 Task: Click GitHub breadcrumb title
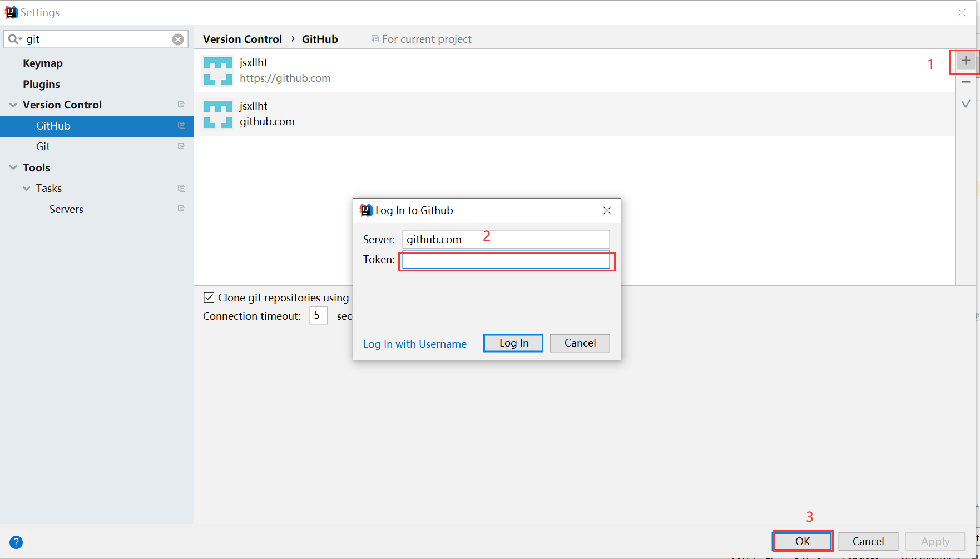(x=320, y=39)
